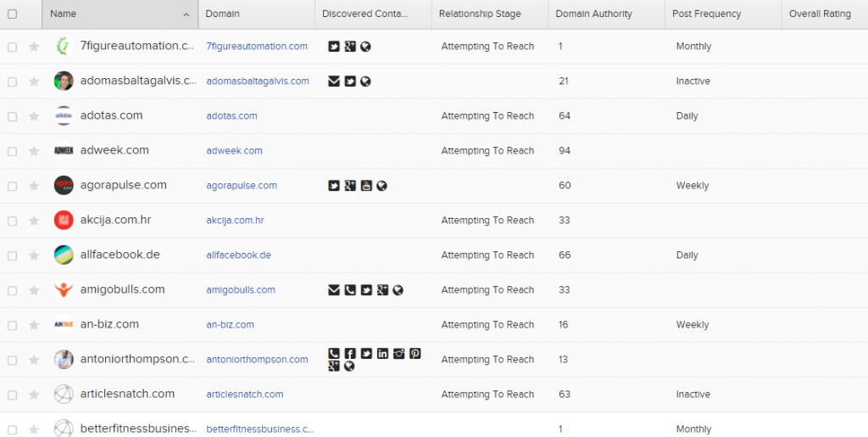
Task: Open the Google+ icon in 7figureautomation.com row
Action: click(x=349, y=47)
